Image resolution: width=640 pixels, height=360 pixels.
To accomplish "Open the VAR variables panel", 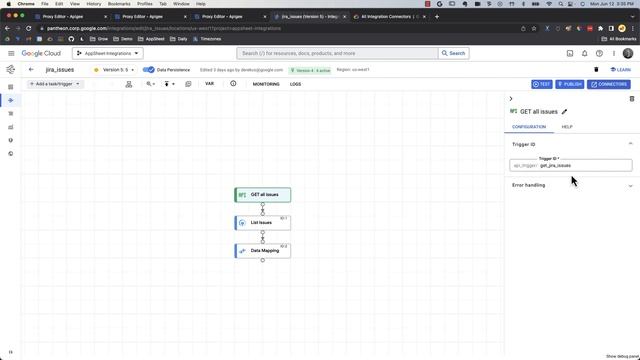I will tap(209, 84).
